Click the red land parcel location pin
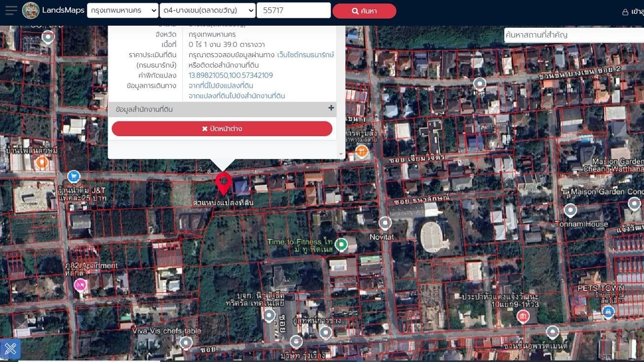Image resolution: width=644 pixels, height=362 pixels. 224,183
